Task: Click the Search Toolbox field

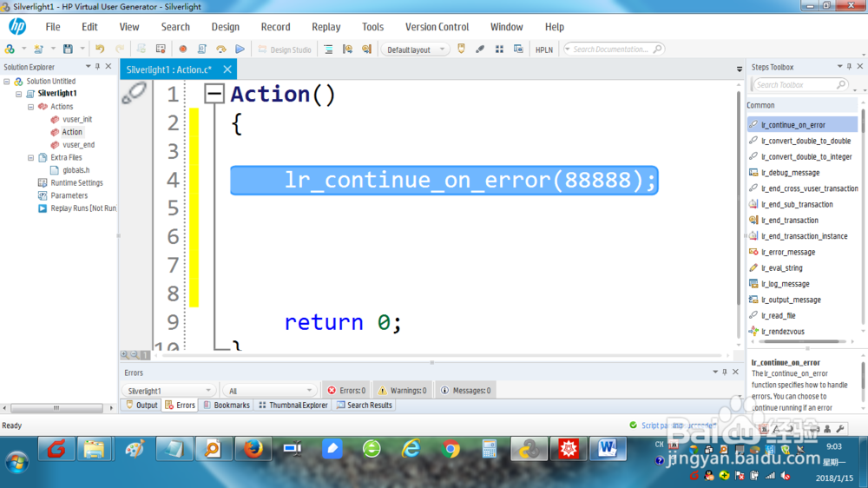Action: 799,85
